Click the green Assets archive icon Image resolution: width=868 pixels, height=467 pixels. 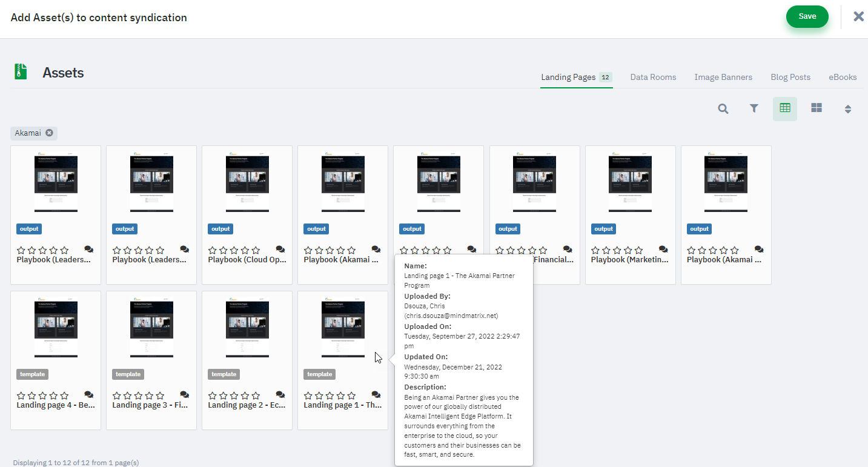21,71
